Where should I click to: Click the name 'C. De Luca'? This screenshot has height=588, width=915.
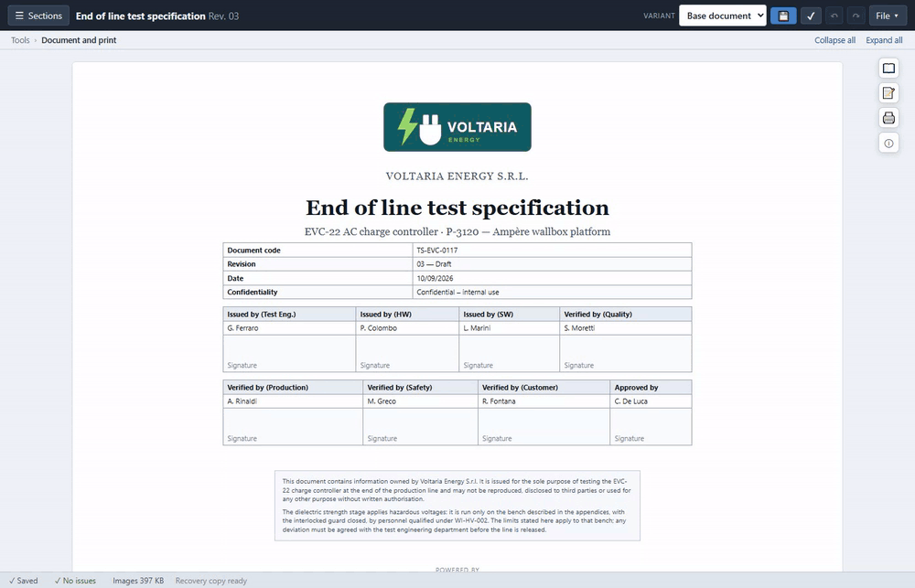pyautogui.click(x=630, y=401)
